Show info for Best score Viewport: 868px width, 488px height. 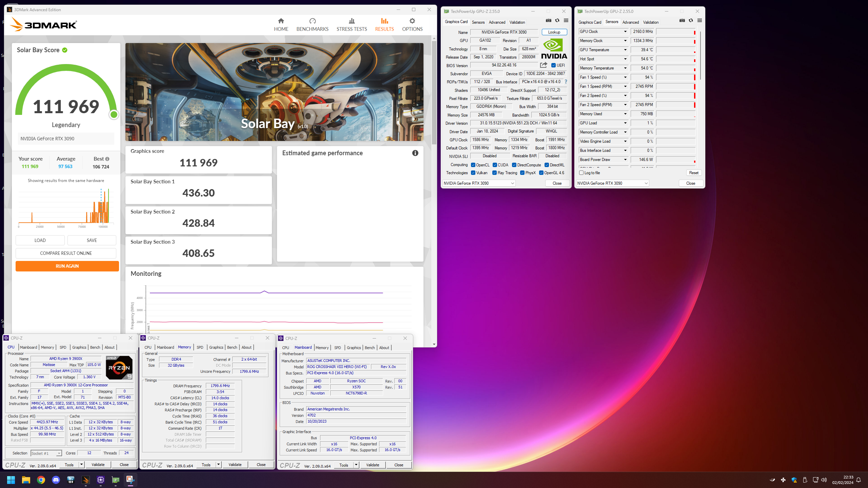pyautogui.click(x=107, y=159)
